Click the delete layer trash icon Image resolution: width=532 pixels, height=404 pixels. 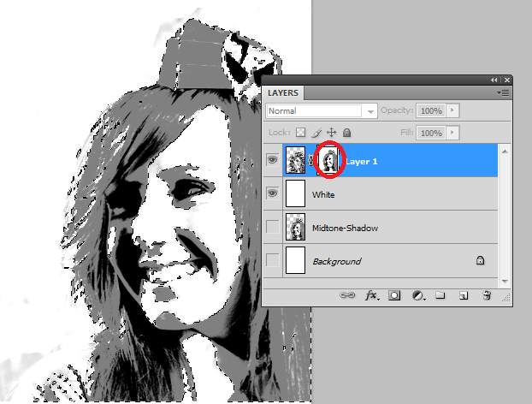coord(487,295)
